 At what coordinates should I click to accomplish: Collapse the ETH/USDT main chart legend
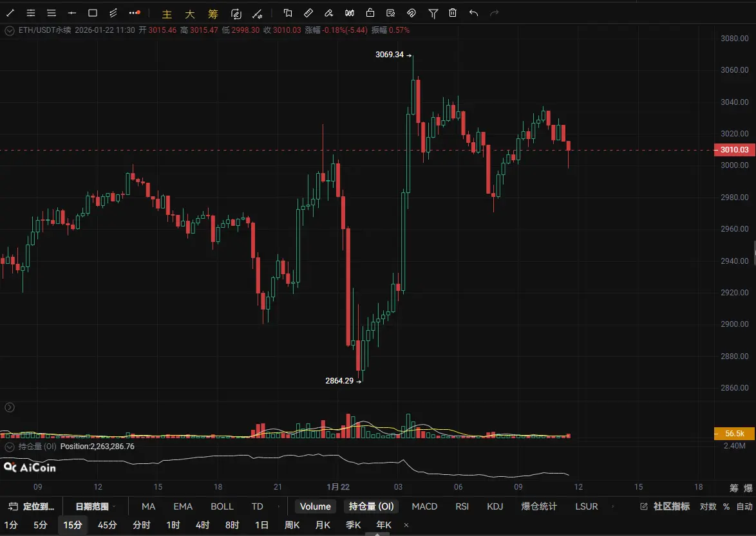pyautogui.click(x=9, y=30)
